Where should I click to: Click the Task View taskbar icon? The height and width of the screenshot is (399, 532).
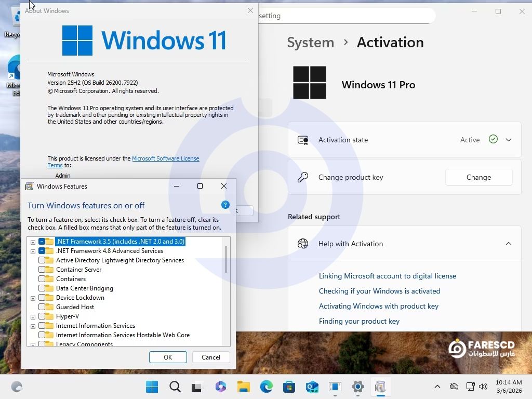click(x=197, y=387)
